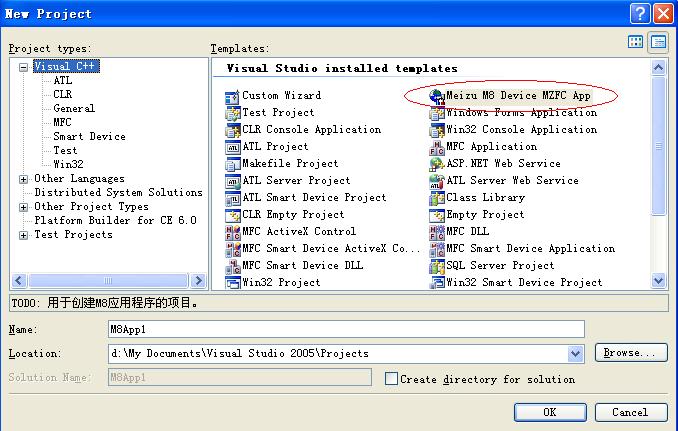Select the MFC ActiveX Control icon
This screenshot has height=431, width=678.
(232, 232)
